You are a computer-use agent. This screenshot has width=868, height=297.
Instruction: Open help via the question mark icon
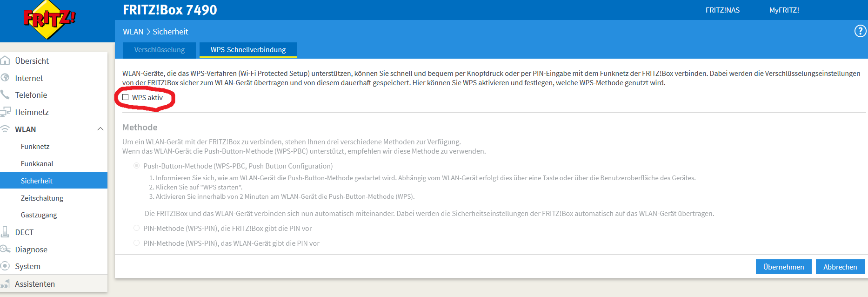[860, 31]
